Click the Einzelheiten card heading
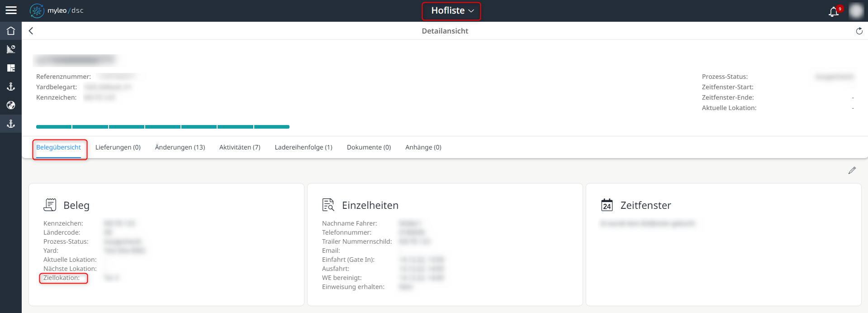The image size is (868, 313). coord(370,205)
